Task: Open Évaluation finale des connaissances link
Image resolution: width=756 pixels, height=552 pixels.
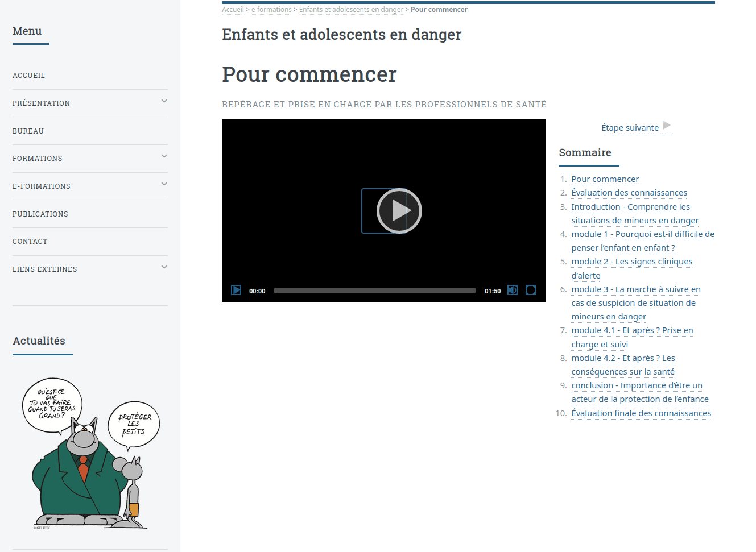Action: click(641, 413)
